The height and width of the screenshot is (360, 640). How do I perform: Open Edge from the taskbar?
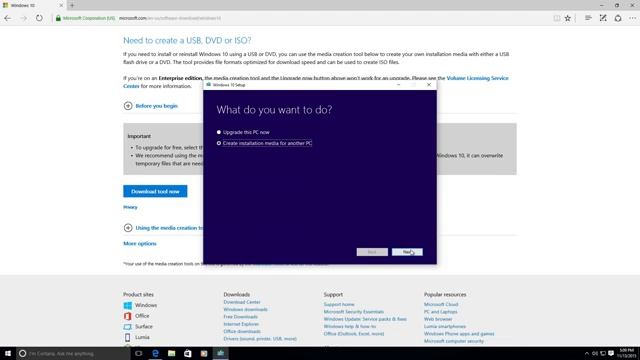[x=155, y=353]
